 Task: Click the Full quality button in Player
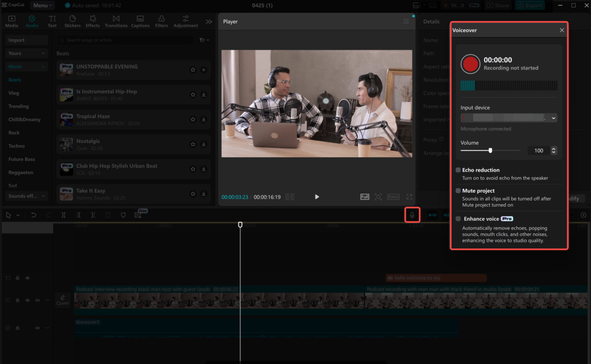365,197
